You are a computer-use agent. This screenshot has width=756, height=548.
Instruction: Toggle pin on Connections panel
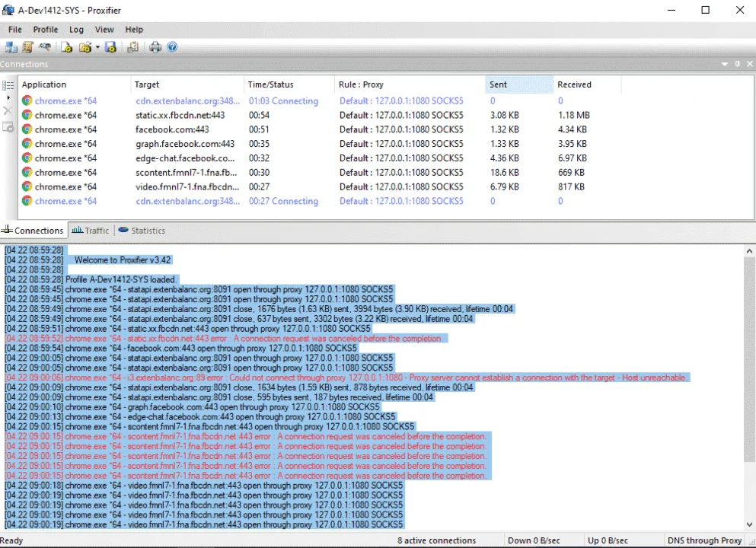pos(737,64)
